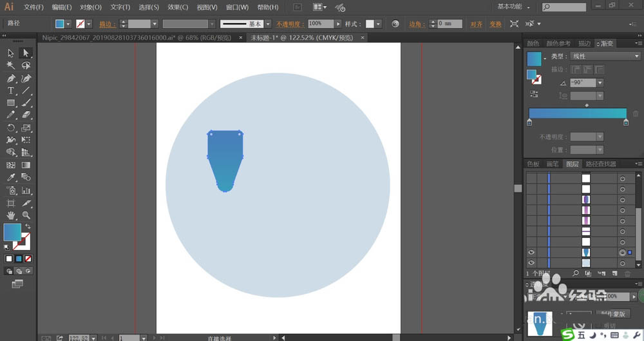Image resolution: width=644 pixels, height=341 pixels.
Task: Open 基本 brush definition dropdown
Action: 268,24
